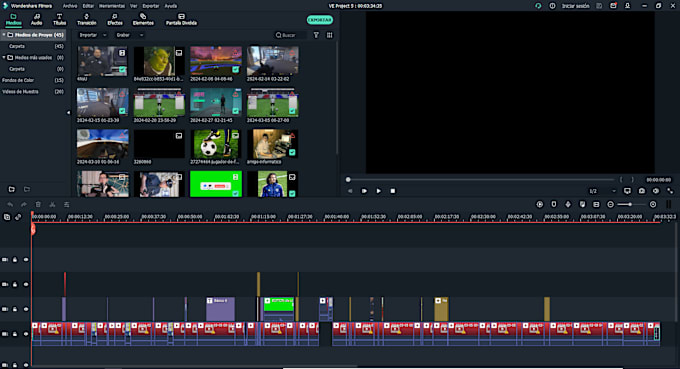Stop the preview playback
The height and width of the screenshot is (369, 680).
pos(393,191)
